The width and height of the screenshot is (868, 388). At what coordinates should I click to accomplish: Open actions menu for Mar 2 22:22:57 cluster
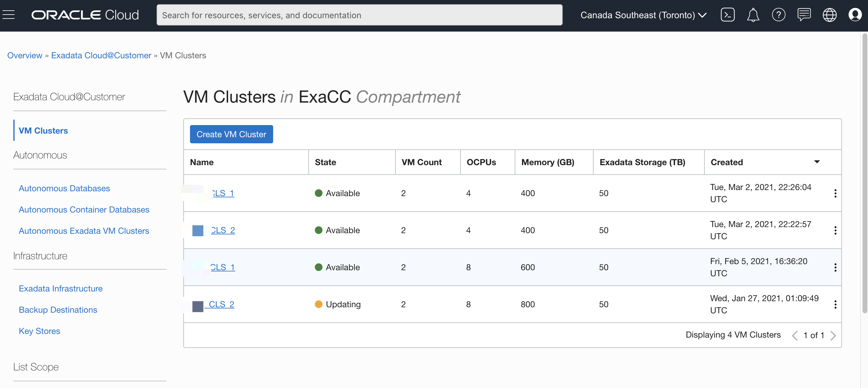point(835,230)
